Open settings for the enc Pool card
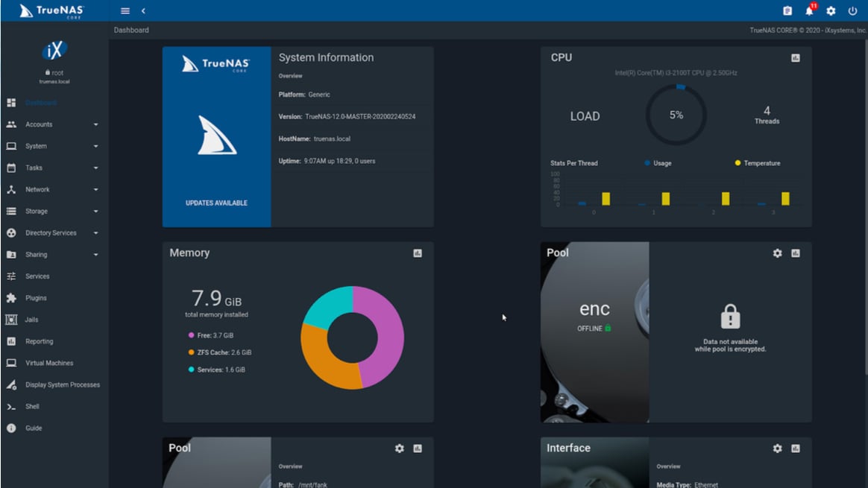The height and width of the screenshot is (488, 868). click(x=776, y=253)
